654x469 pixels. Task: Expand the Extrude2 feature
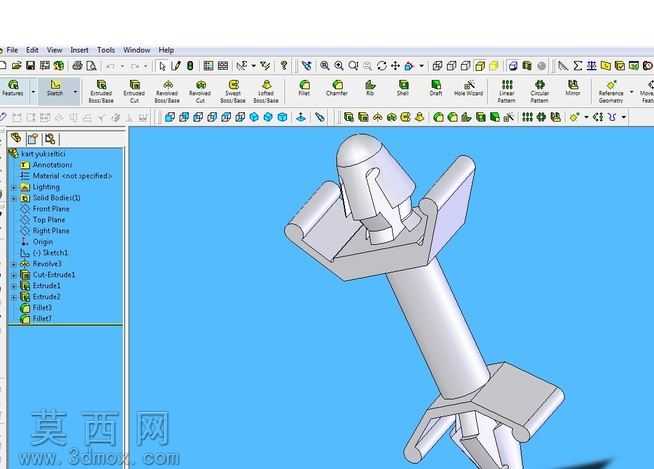(14, 297)
